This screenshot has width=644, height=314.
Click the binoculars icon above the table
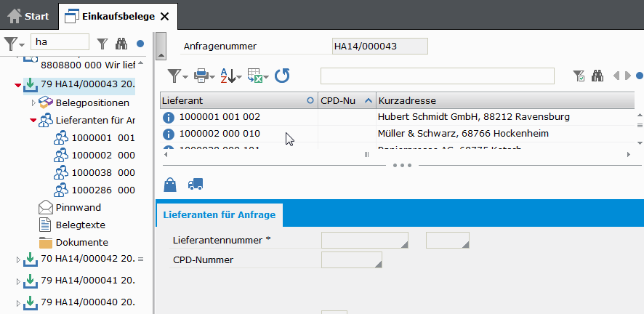pos(597,76)
